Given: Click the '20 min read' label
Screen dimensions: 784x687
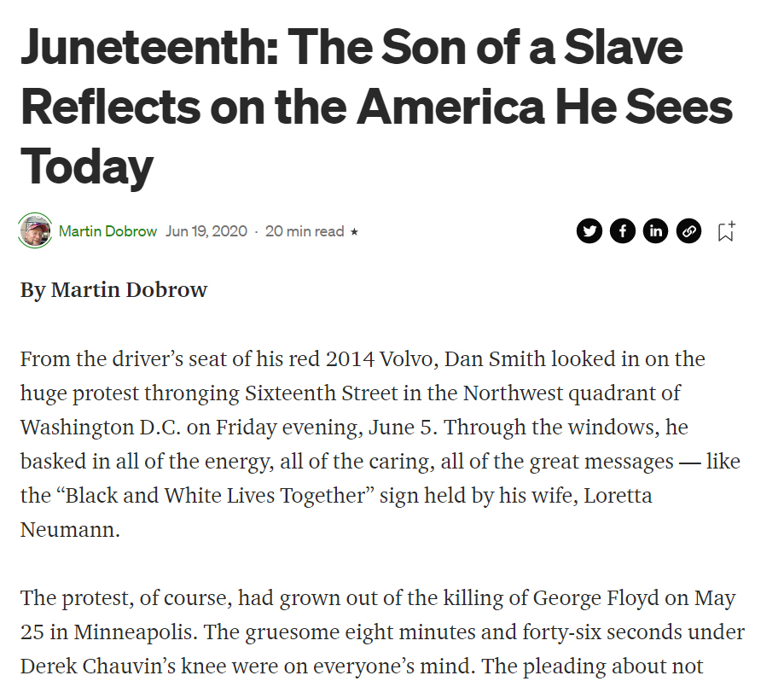Looking at the screenshot, I should (x=305, y=231).
